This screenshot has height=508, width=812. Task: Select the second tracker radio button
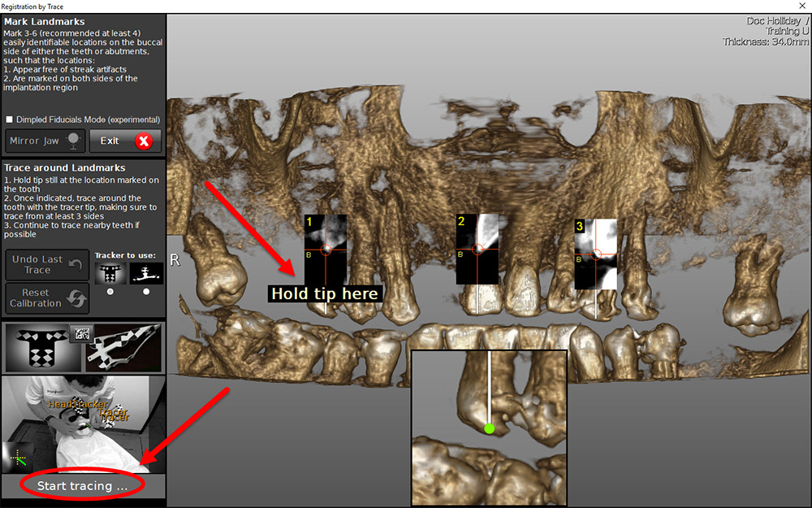(x=146, y=292)
